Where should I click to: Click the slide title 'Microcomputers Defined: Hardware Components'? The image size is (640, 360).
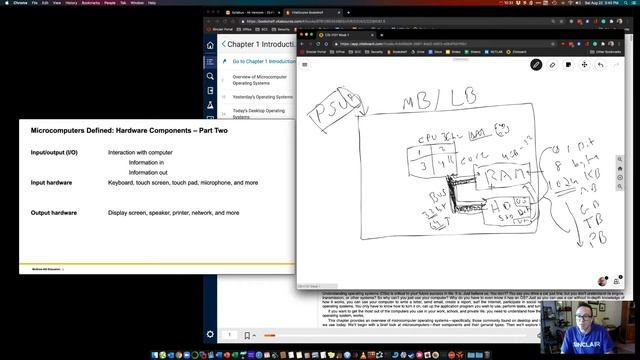click(x=129, y=131)
